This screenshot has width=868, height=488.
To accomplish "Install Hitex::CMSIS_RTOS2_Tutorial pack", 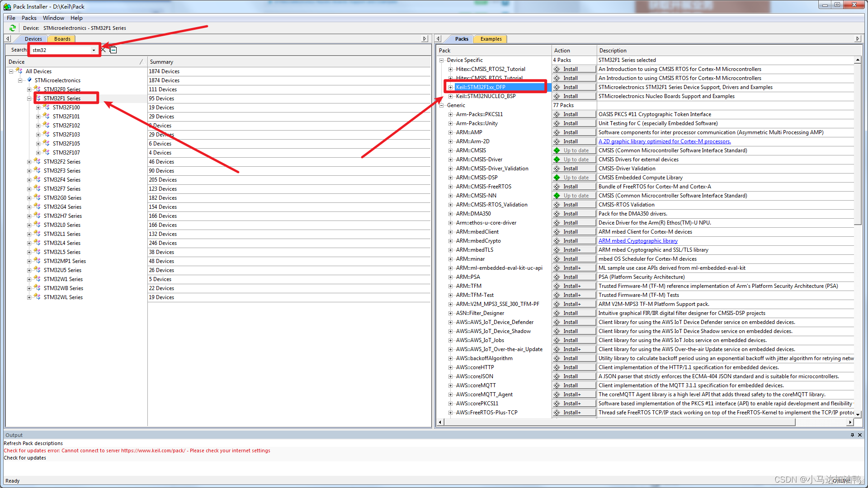I will [x=574, y=69].
